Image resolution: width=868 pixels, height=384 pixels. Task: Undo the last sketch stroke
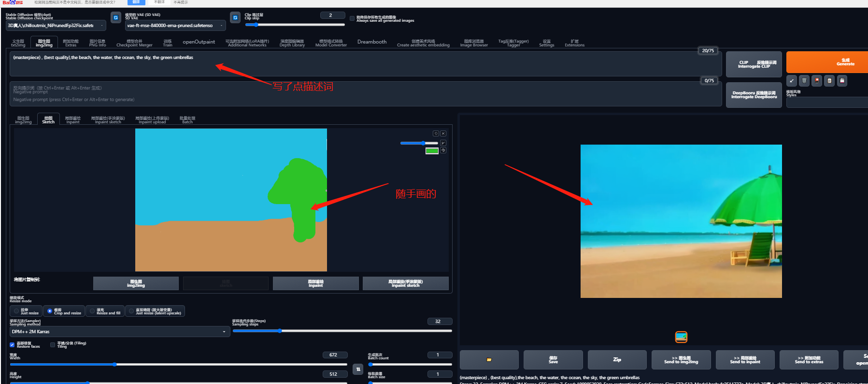(436, 133)
